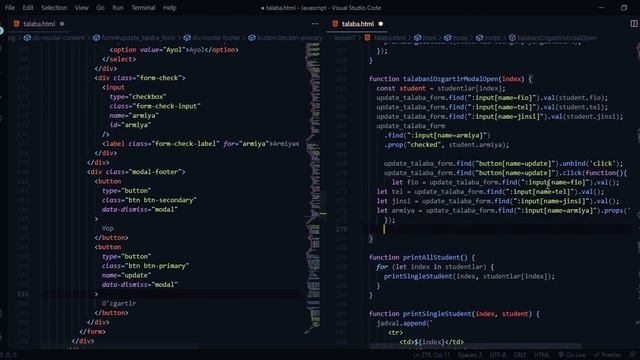Screen dimensions: 640x360
Task: Click O'zgartir button text in left editor
Action: point(119,303)
